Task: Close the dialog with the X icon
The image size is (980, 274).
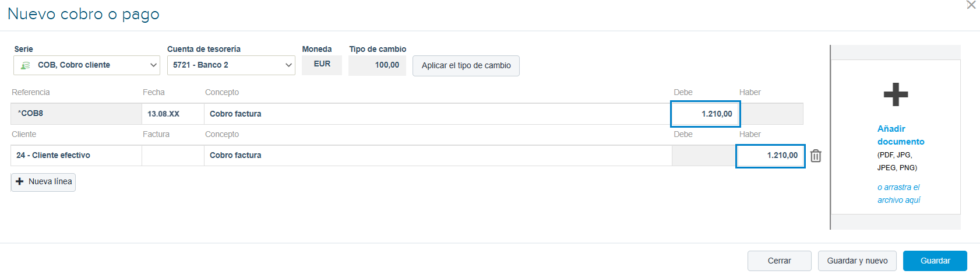Action: pos(971,5)
